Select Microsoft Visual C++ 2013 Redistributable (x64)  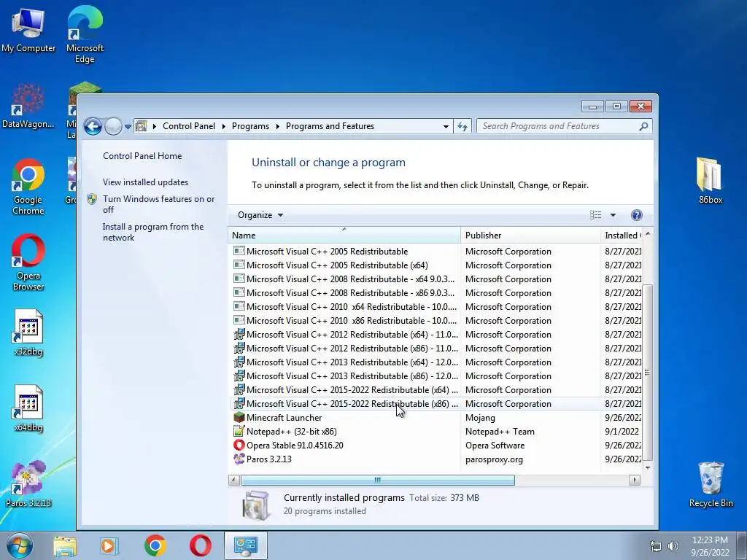(436, 362)
